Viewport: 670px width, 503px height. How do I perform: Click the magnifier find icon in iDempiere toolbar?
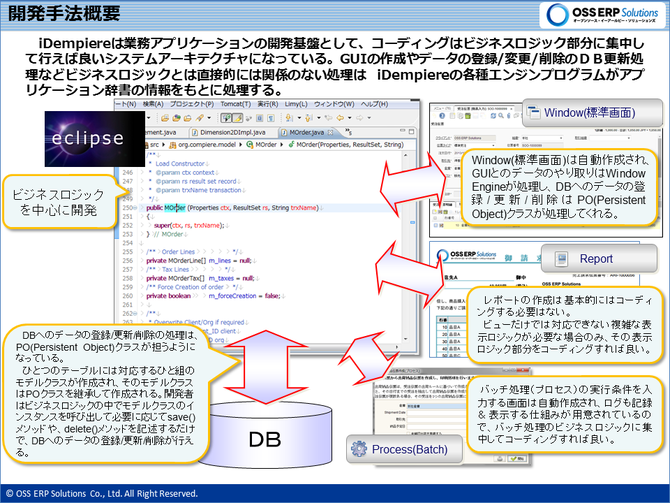(501, 116)
